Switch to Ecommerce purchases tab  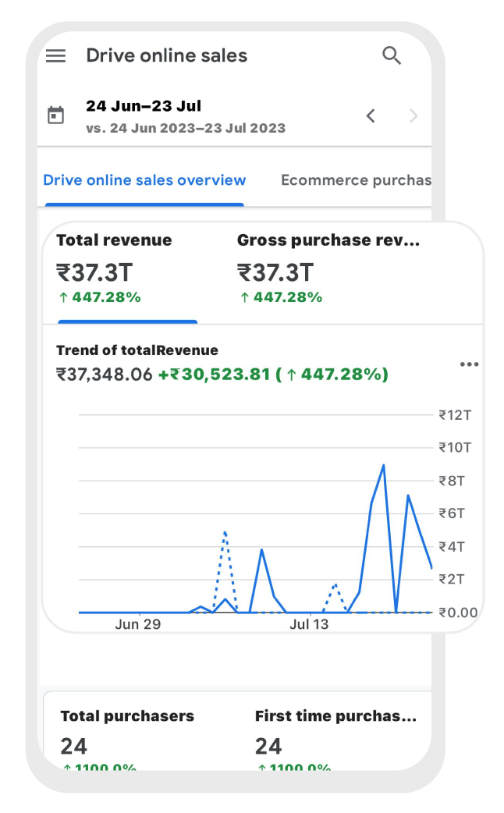(357, 180)
